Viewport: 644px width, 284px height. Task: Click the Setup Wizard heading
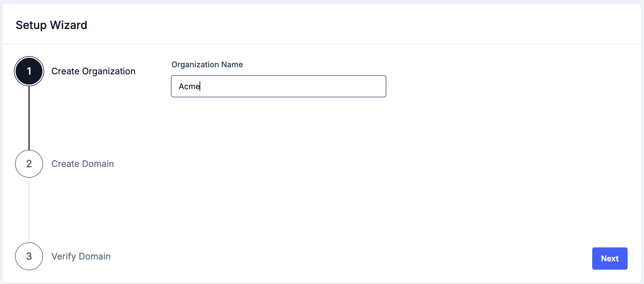click(51, 25)
